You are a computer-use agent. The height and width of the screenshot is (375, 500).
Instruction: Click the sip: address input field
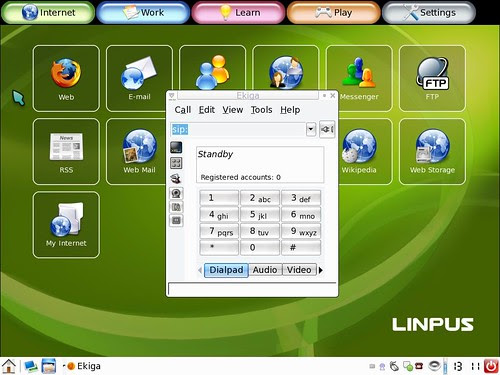(238, 129)
